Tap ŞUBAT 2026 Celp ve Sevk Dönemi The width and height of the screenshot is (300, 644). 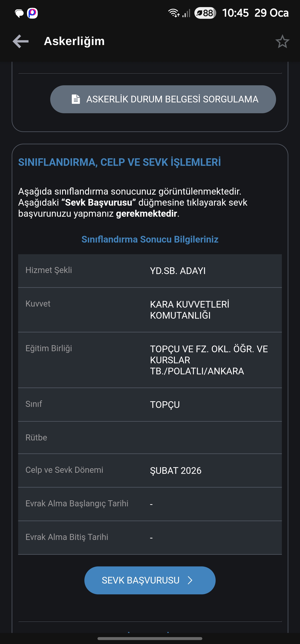176,470
